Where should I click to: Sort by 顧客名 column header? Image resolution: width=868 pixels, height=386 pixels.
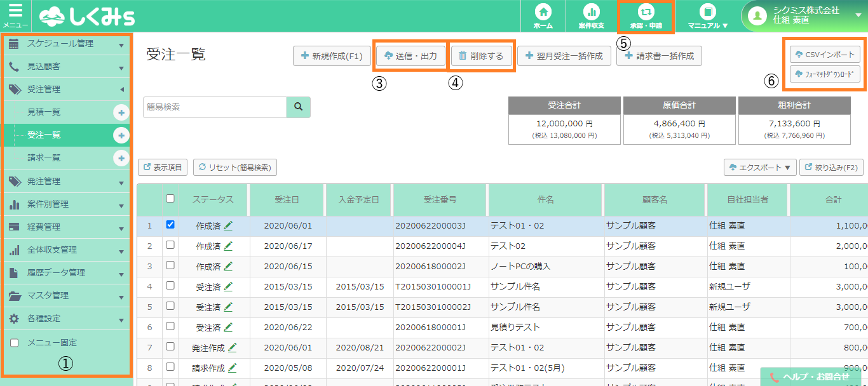click(x=655, y=199)
